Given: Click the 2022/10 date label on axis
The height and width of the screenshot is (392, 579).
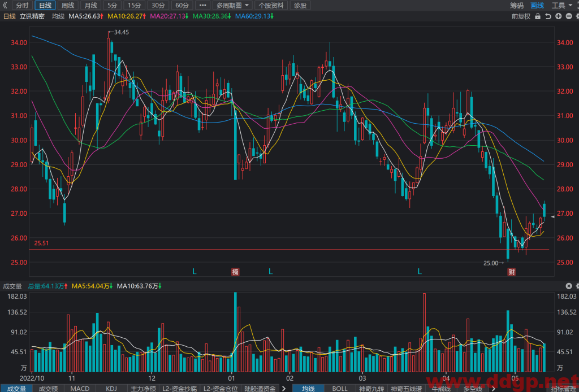Looking at the screenshot, I should click(32, 378).
